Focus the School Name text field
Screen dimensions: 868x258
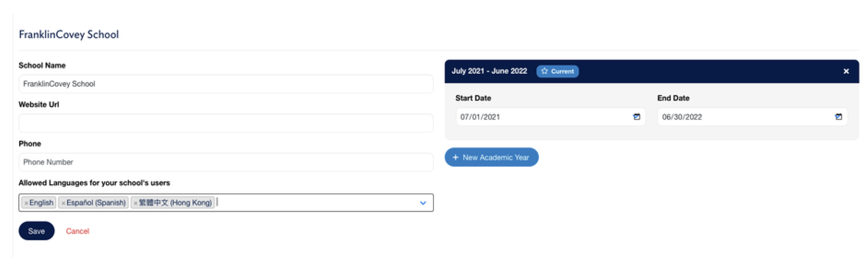tap(226, 84)
